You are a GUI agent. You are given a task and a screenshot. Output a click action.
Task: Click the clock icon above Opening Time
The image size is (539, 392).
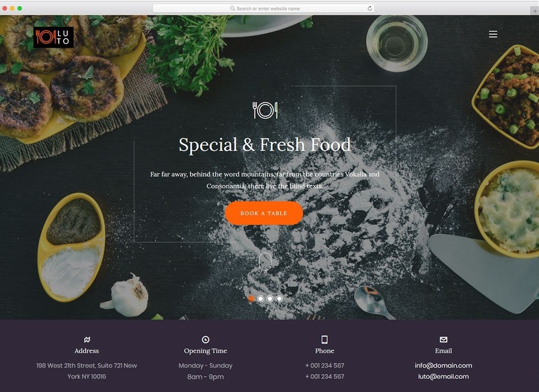coord(206,340)
